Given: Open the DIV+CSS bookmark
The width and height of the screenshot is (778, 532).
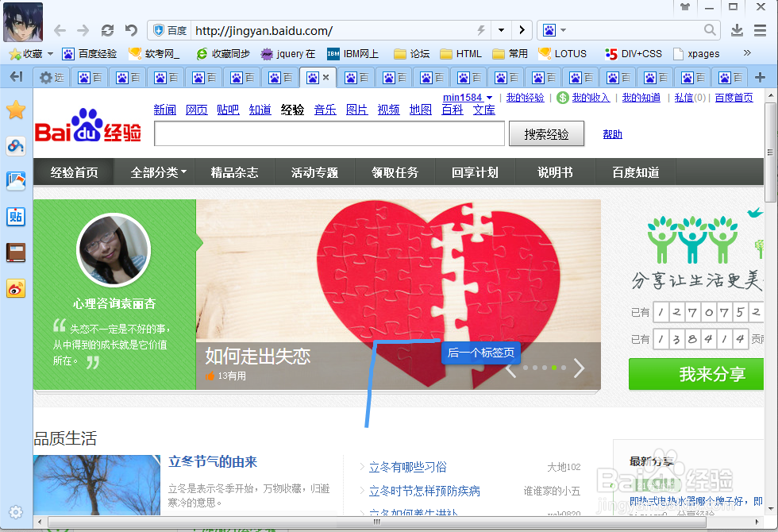Looking at the screenshot, I should click(x=634, y=54).
